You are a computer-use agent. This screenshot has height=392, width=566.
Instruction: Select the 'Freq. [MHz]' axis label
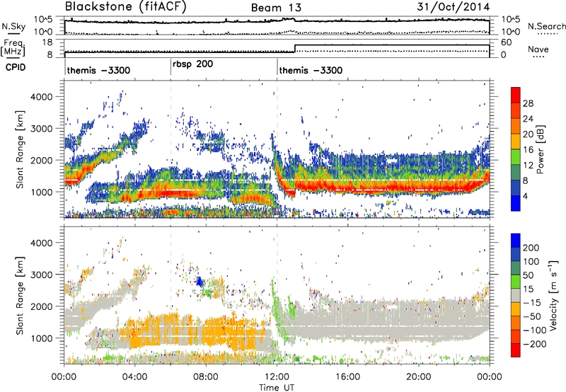pyautogui.click(x=13, y=48)
